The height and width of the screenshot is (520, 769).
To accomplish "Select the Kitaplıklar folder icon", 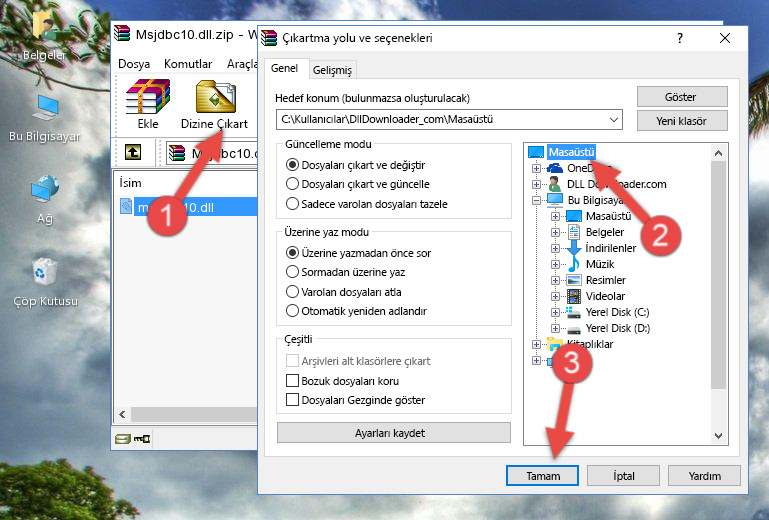I will point(555,344).
